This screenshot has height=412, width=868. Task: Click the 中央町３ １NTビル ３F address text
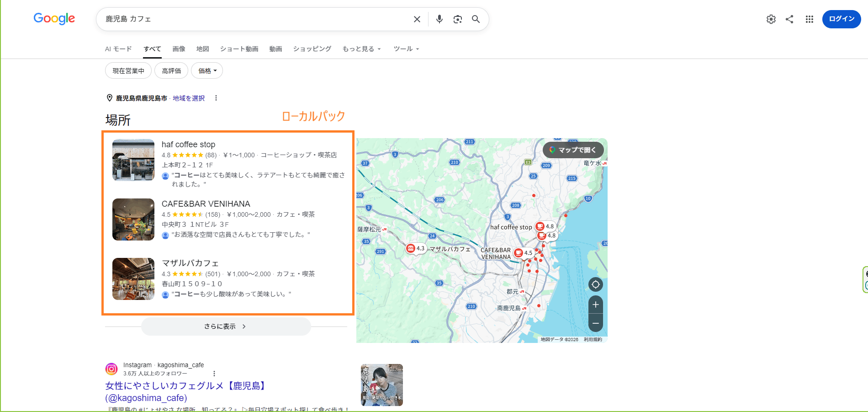195,225
